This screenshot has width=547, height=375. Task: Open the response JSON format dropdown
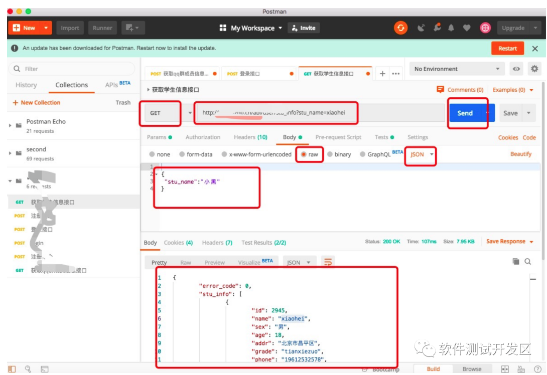[x=299, y=262]
